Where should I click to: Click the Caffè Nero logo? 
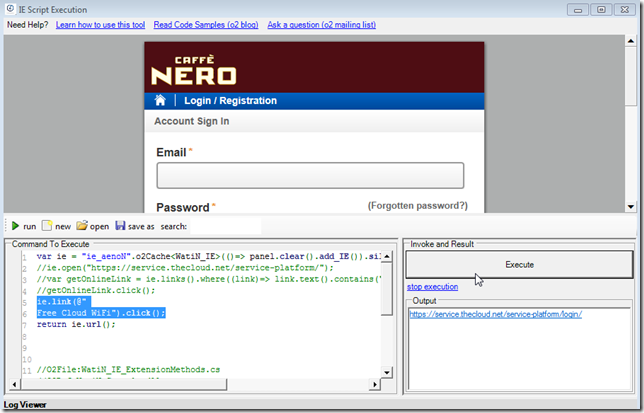pyautogui.click(x=193, y=71)
